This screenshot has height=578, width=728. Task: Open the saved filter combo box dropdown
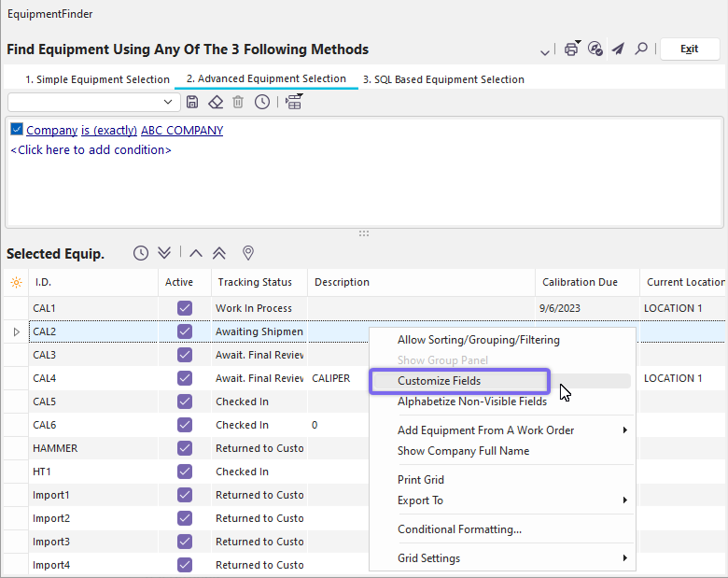click(168, 102)
